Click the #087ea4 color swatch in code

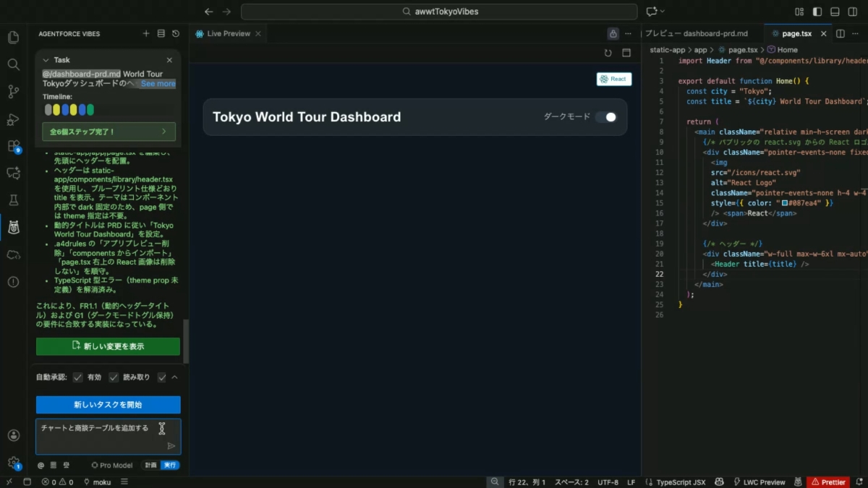pos(784,203)
